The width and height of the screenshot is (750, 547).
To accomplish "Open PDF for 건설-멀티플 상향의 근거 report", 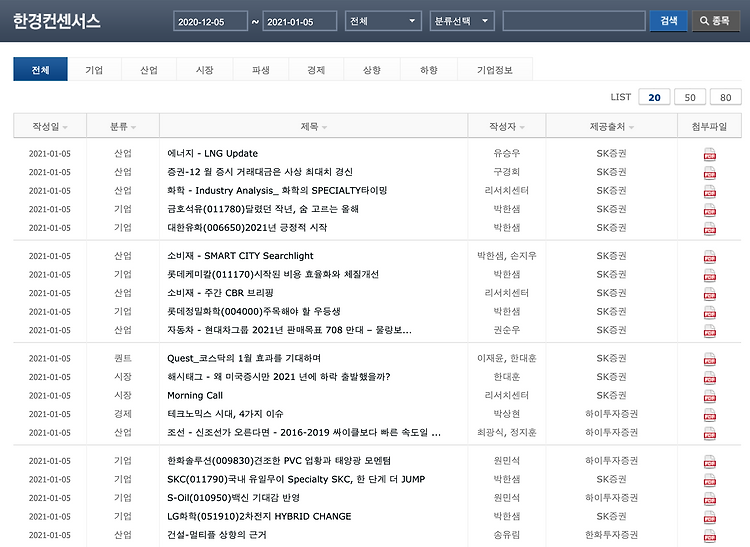I will pos(709,536).
